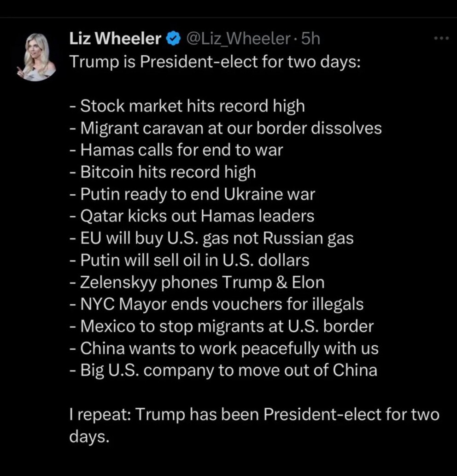Click the 'China wants to work peacefully' line

click(224, 348)
